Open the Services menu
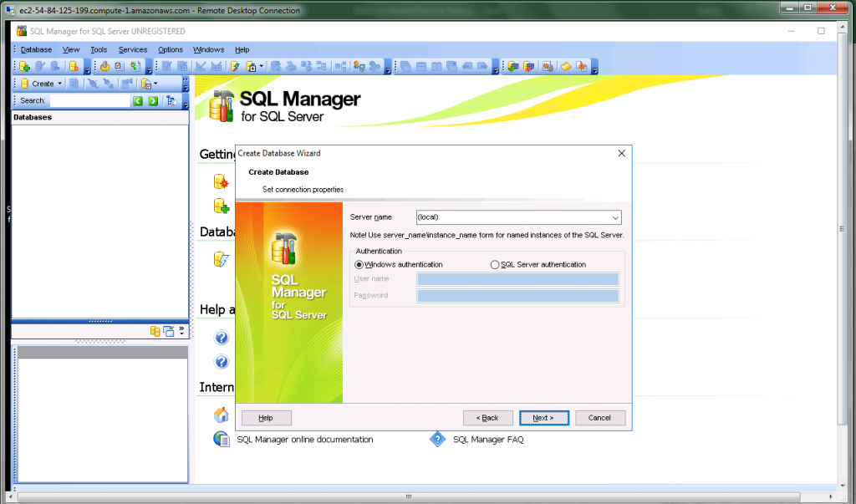Image resolution: width=856 pixels, height=504 pixels. point(132,49)
